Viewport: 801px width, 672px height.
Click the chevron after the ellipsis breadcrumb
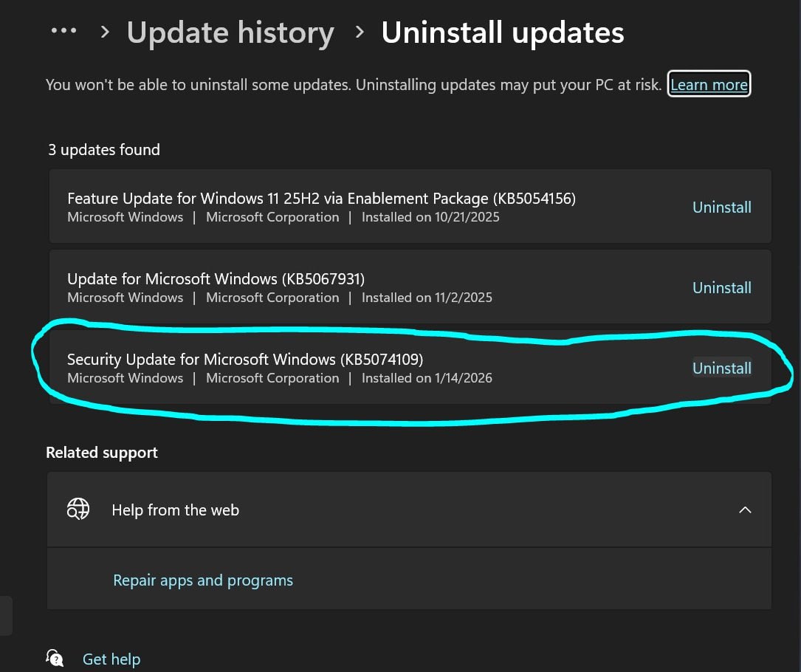(x=104, y=32)
